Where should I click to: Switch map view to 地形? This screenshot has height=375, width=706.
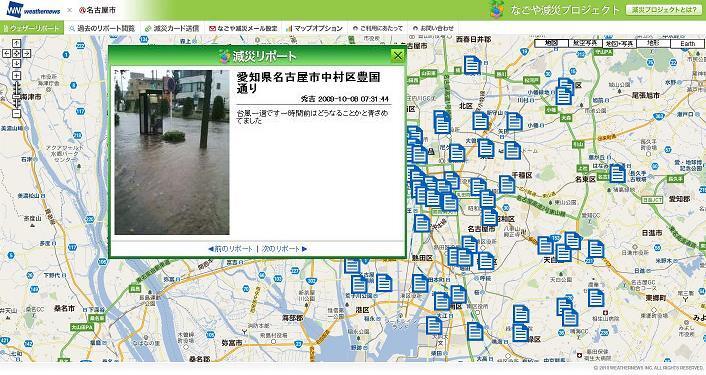point(653,44)
